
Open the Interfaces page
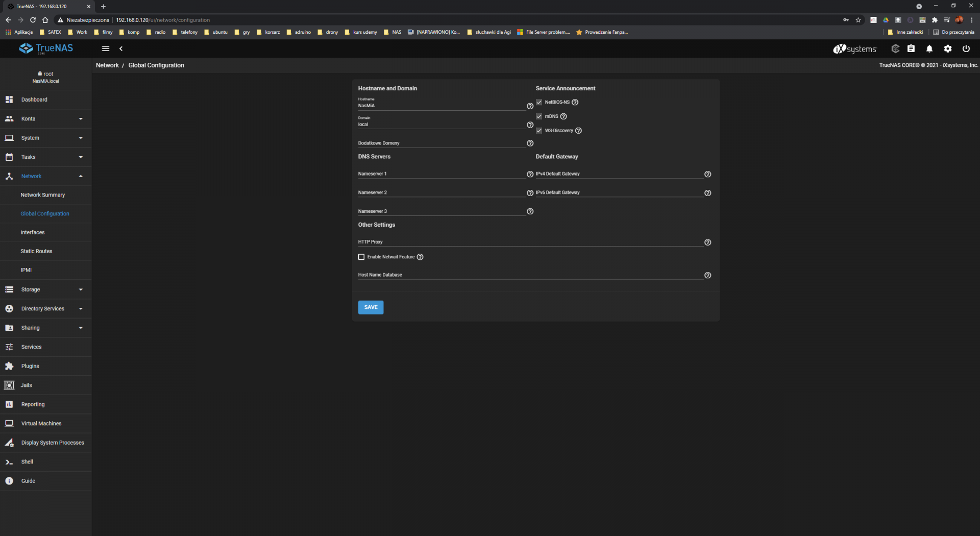[x=46, y=232]
